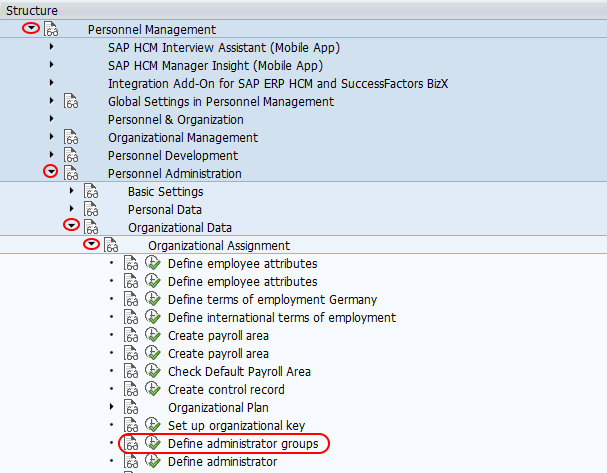Expand the Personnel Development node
Image resolution: width=607 pixels, height=473 pixels.
[x=51, y=155]
